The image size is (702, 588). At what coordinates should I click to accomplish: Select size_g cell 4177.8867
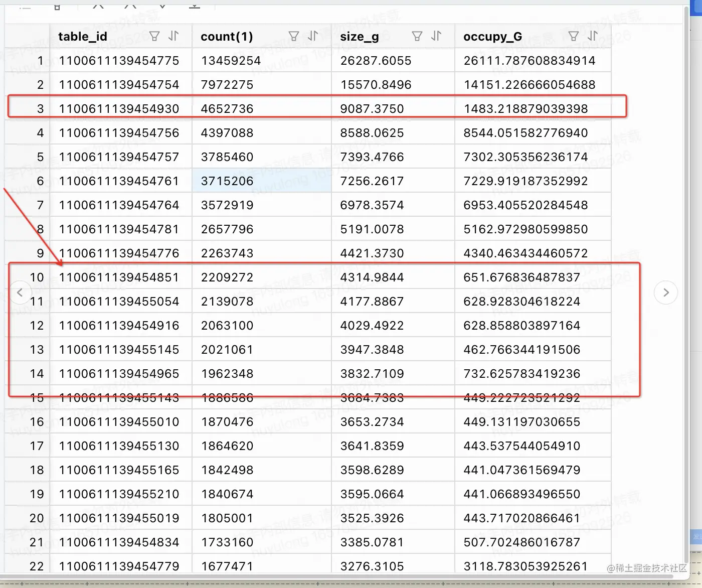pyautogui.click(x=393, y=302)
